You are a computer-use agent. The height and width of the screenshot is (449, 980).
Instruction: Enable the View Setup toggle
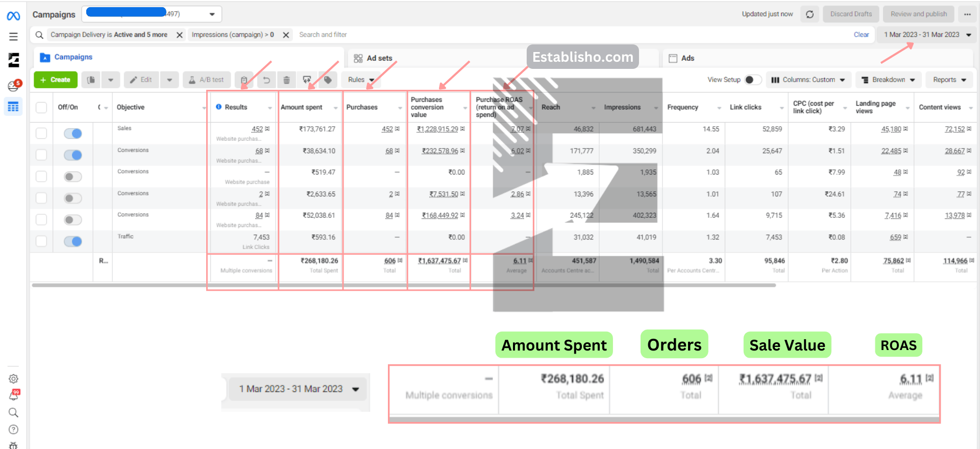[752, 80]
